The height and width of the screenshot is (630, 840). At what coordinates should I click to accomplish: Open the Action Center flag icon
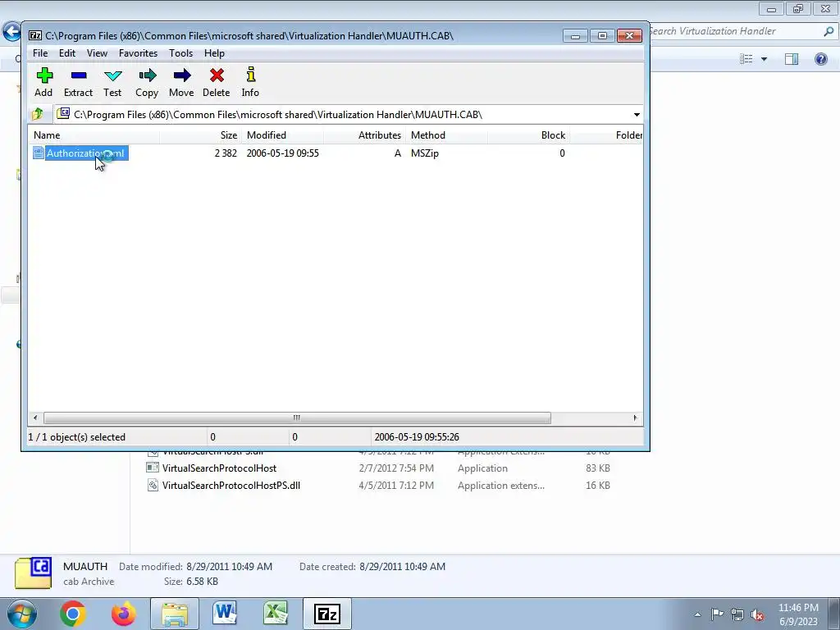pos(717,614)
